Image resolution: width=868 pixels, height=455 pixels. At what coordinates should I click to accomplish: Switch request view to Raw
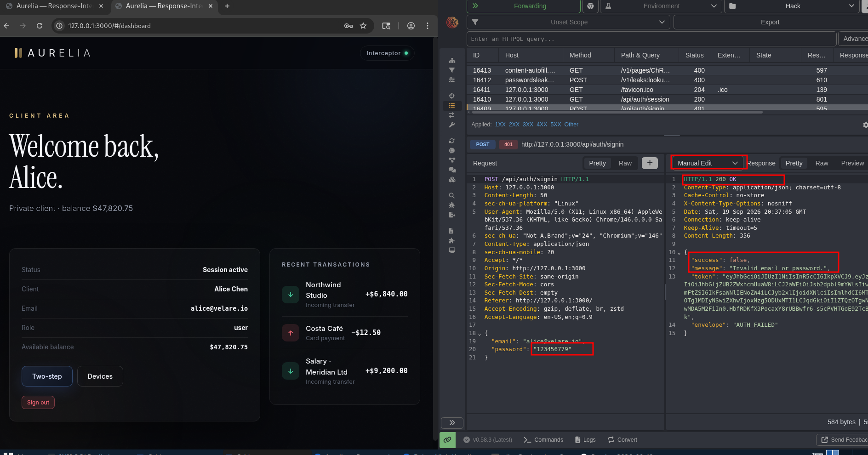[x=625, y=163]
